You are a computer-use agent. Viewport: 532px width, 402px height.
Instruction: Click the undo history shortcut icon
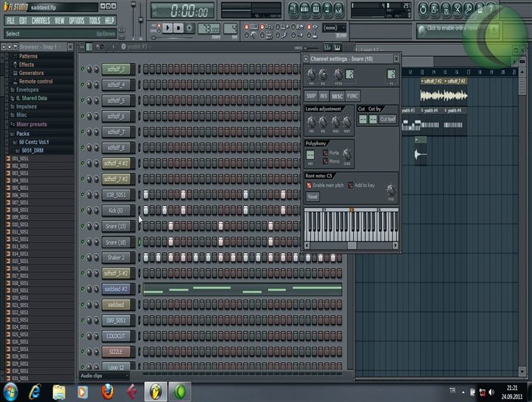pos(423,10)
